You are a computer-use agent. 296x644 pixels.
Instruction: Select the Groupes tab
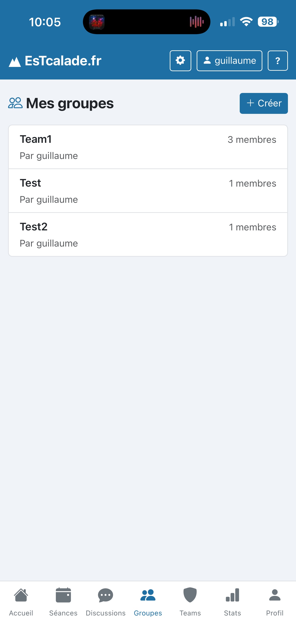coord(148,602)
